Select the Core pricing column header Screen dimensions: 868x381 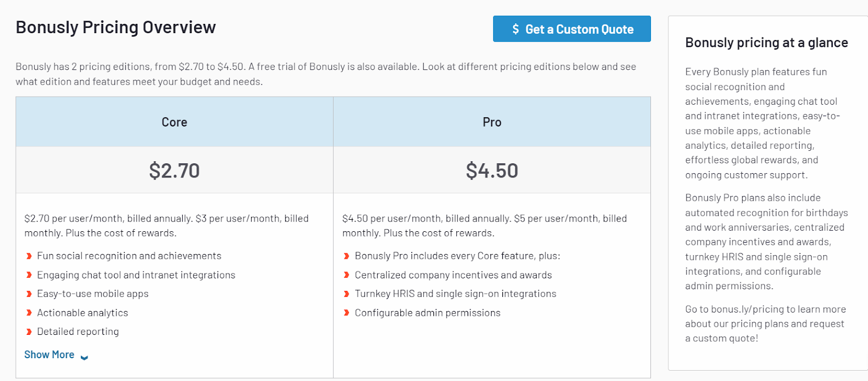click(174, 122)
